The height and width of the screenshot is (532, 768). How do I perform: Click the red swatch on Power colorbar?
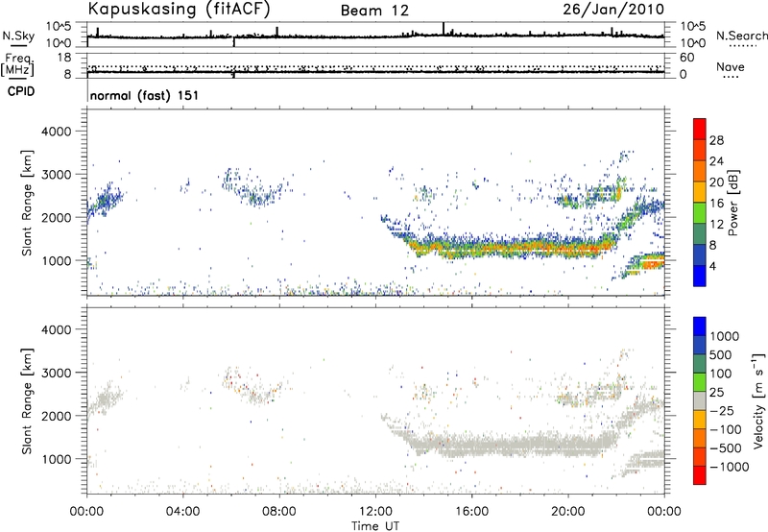pyautogui.click(x=700, y=129)
